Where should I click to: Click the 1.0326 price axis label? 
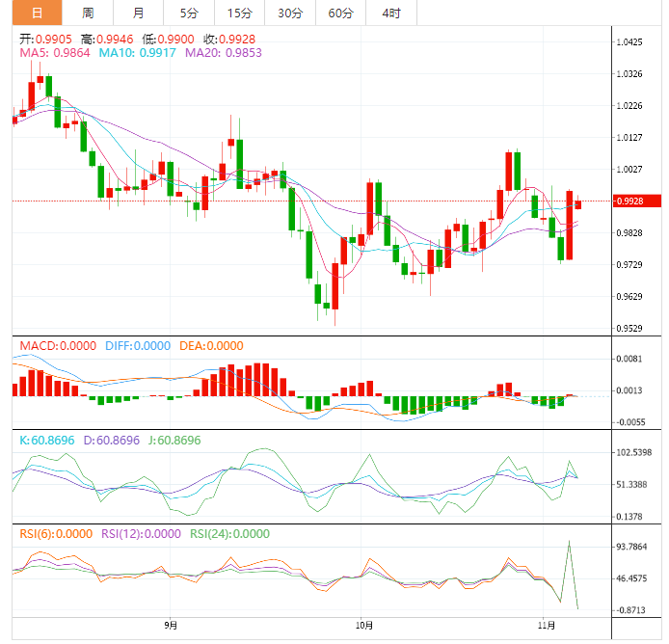tap(629, 74)
